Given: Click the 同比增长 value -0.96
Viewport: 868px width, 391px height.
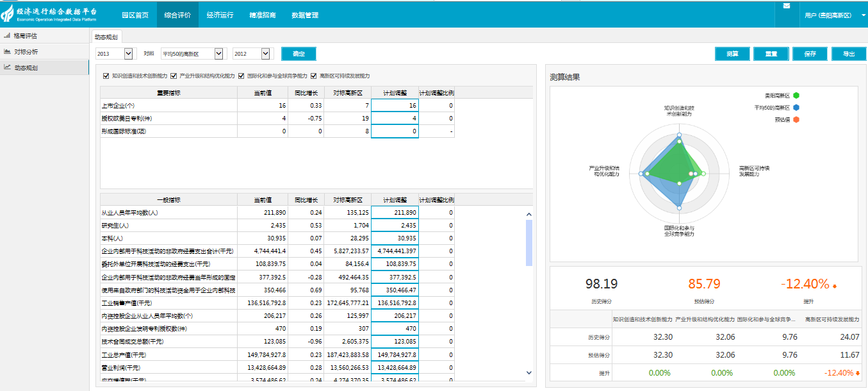Looking at the screenshot, I should [x=314, y=342].
